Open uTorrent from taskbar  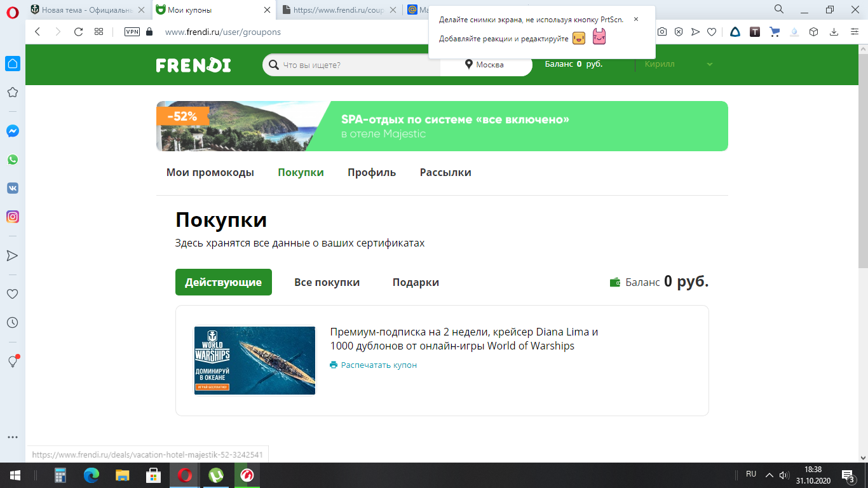(x=216, y=475)
